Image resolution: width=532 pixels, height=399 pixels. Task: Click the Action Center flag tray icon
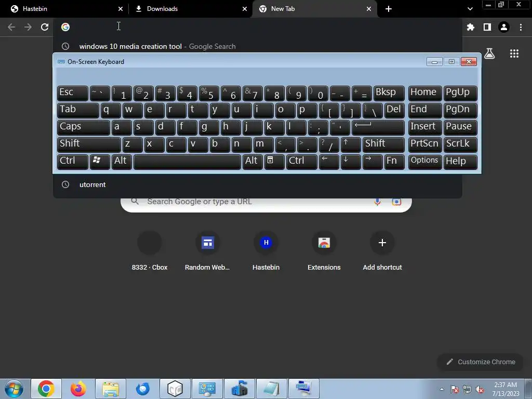(454, 389)
